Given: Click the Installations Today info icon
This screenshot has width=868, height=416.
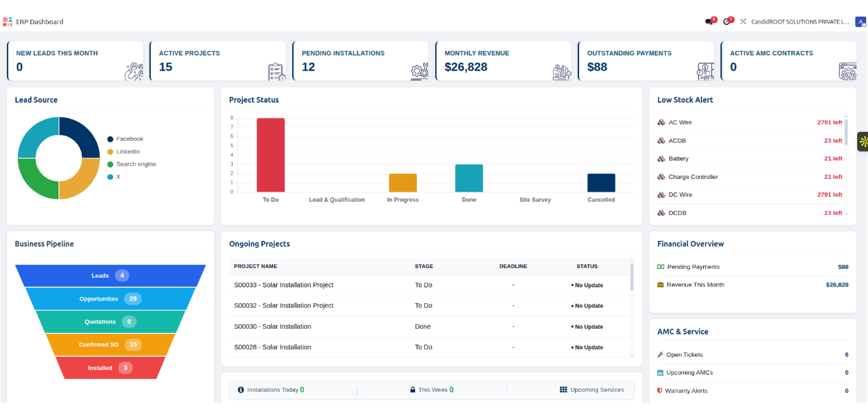Looking at the screenshot, I should point(241,390).
